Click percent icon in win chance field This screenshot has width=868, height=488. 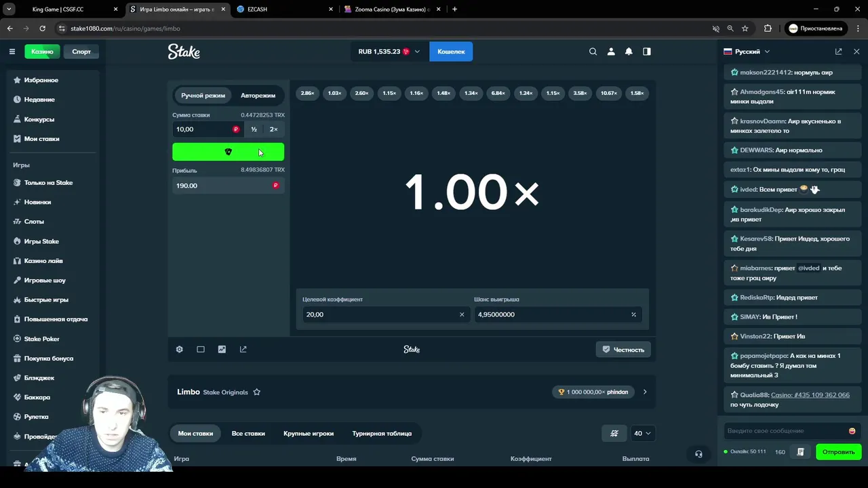pos(633,314)
